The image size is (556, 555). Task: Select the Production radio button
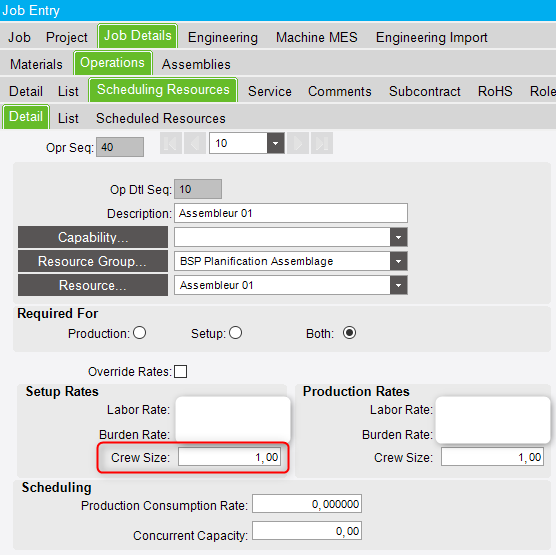(140, 333)
